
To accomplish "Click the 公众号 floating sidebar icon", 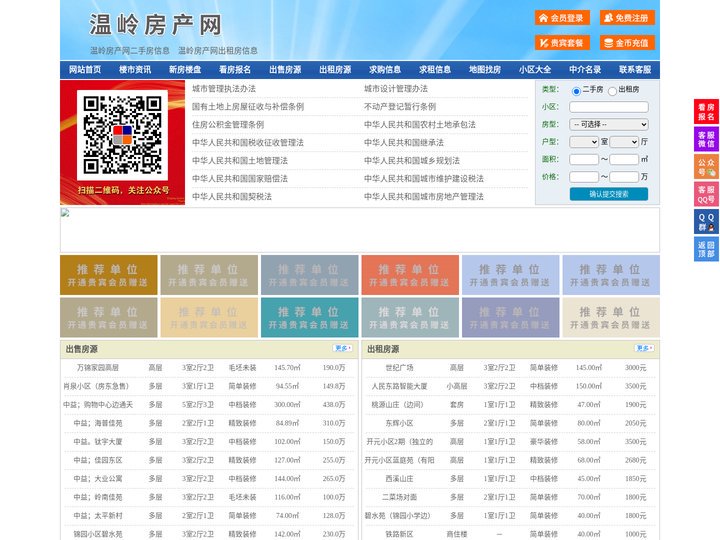I will [x=706, y=167].
